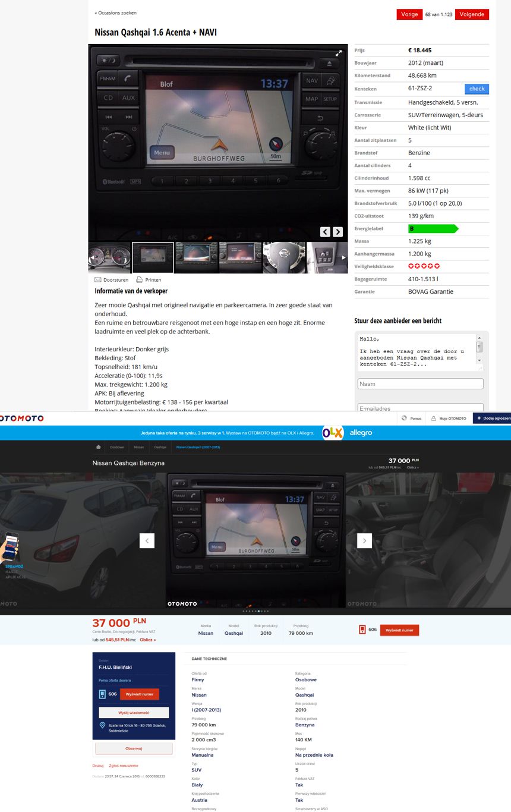Click Wyświetl numer in dealer card
511x812 pixels.
pos(140,694)
